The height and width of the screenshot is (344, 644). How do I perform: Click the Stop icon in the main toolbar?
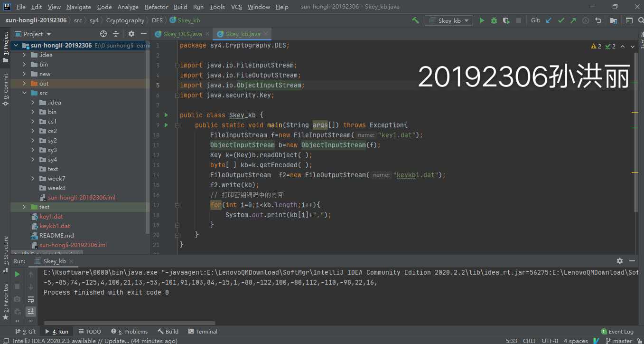click(519, 20)
